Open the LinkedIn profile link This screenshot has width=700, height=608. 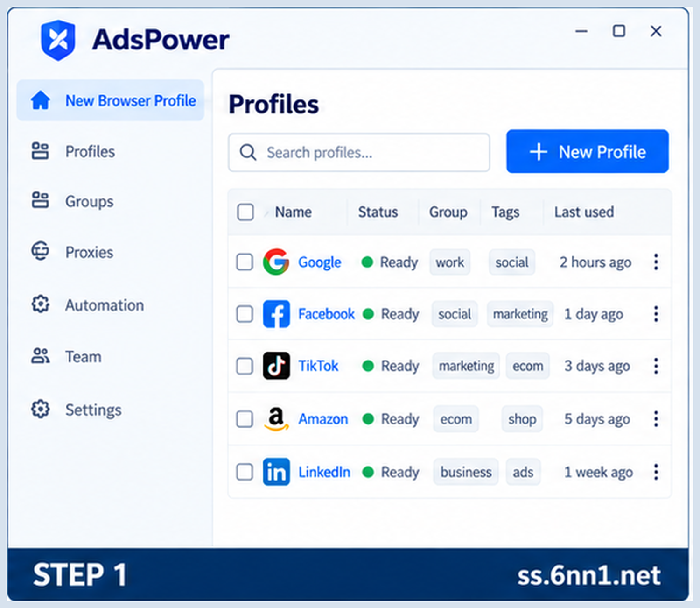pos(324,472)
